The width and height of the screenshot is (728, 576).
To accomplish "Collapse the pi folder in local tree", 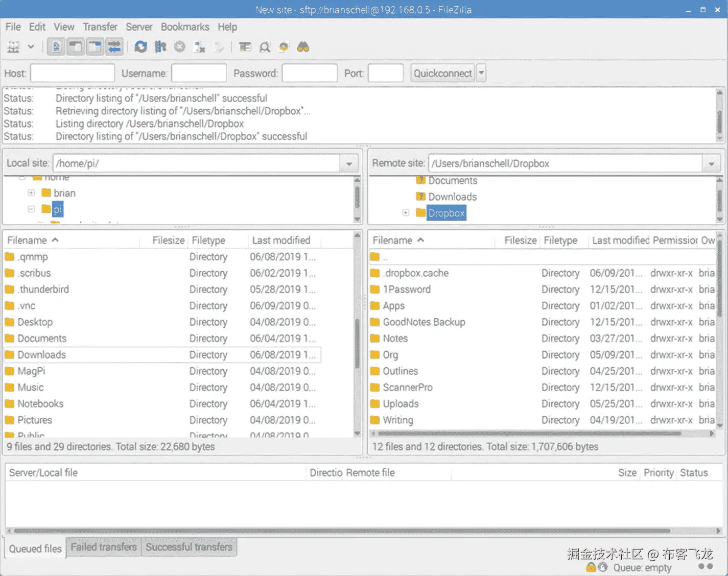I will point(31,209).
